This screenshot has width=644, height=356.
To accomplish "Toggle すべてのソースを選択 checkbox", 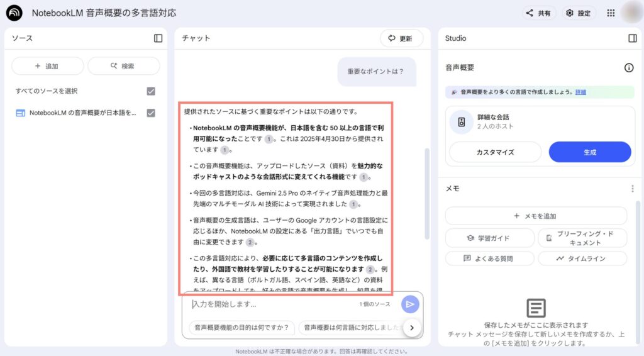I will (x=151, y=91).
